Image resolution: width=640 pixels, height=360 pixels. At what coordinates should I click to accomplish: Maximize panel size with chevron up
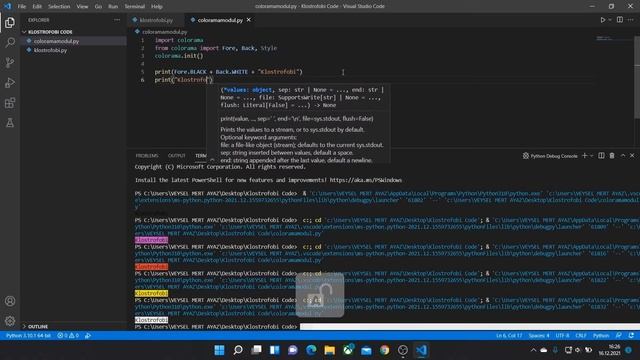622,156
